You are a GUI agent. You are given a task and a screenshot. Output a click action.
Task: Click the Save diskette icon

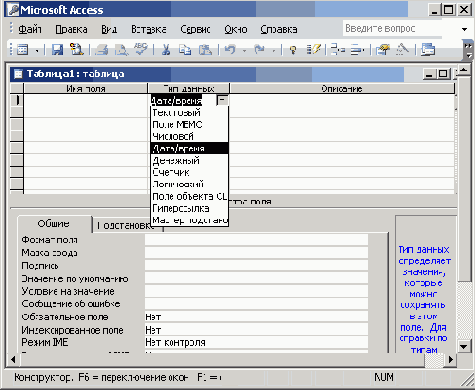(x=57, y=50)
